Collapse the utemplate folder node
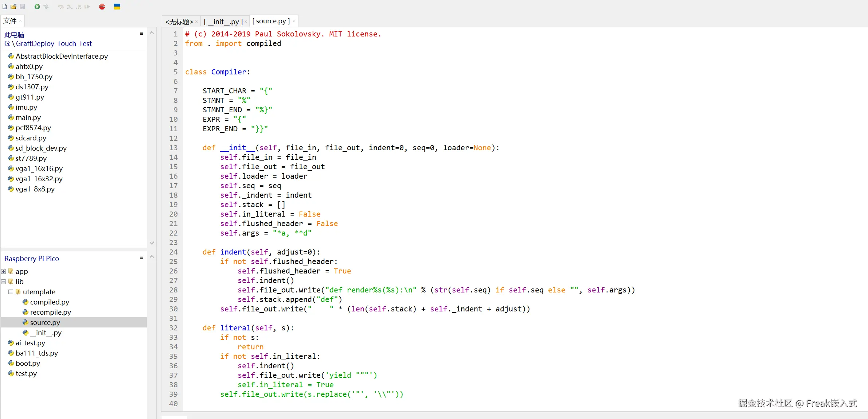Image resolution: width=868 pixels, height=419 pixels. [11, 292]
